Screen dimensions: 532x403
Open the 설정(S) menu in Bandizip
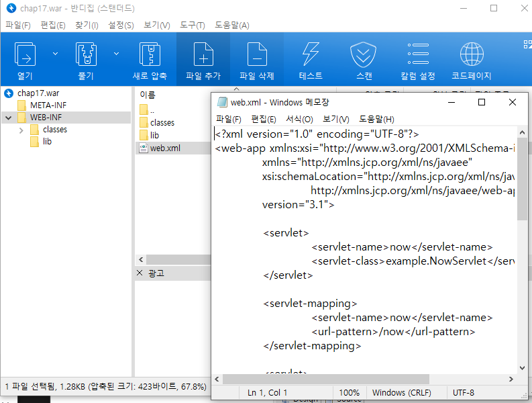(x=121, y=25)
